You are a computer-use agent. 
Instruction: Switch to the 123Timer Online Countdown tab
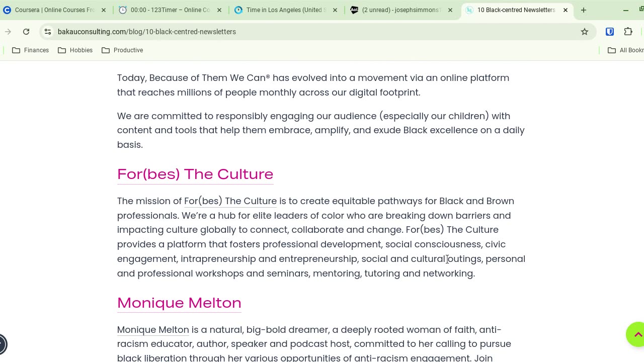coord(170,10)
